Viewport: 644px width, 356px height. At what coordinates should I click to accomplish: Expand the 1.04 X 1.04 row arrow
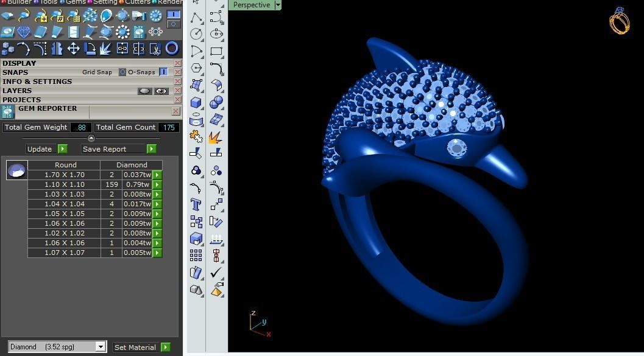click(x=157, y=204)
